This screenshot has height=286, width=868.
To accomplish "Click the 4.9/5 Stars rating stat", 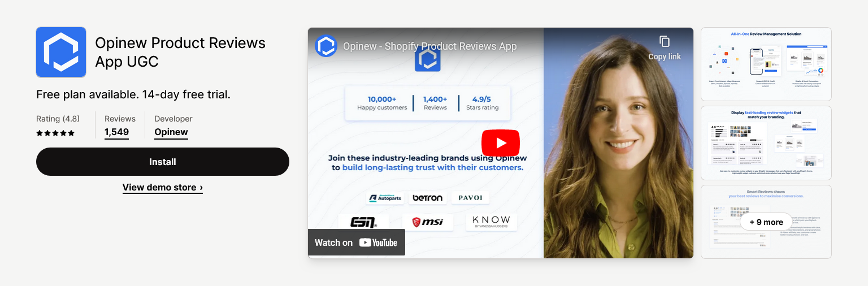I will (x=482, y=103).
